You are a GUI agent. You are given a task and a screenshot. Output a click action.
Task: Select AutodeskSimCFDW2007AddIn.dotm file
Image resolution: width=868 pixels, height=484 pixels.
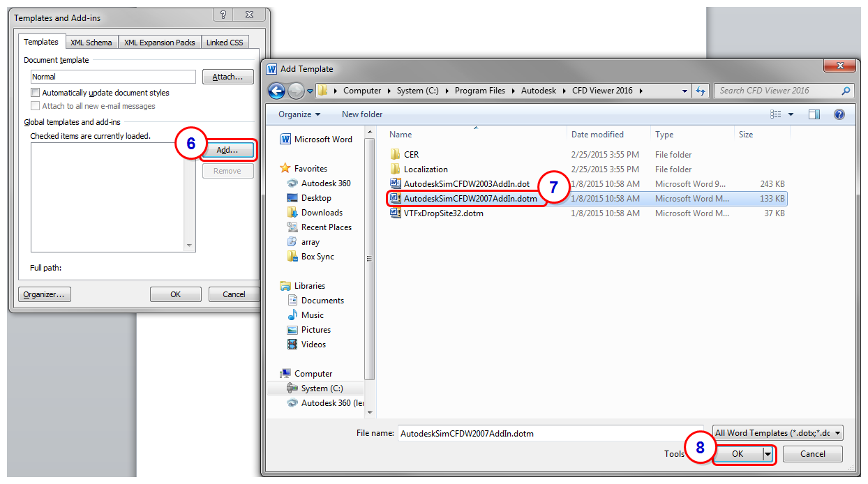[x=463, y=199]
